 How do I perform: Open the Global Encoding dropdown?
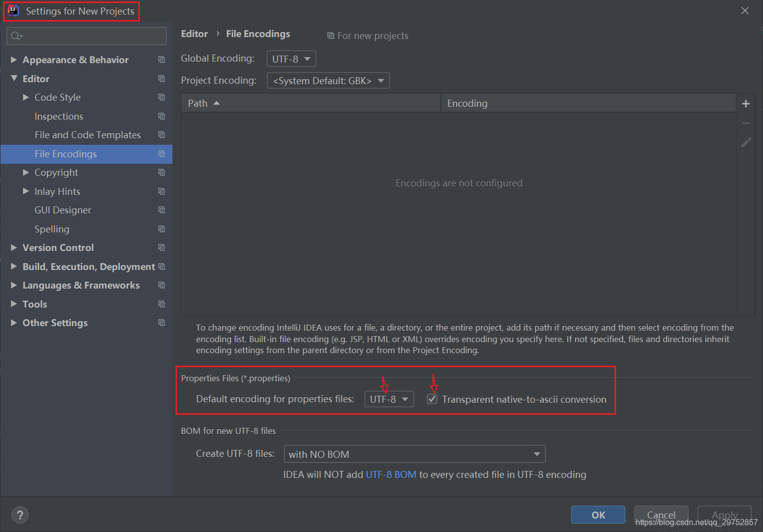[291, 59]
